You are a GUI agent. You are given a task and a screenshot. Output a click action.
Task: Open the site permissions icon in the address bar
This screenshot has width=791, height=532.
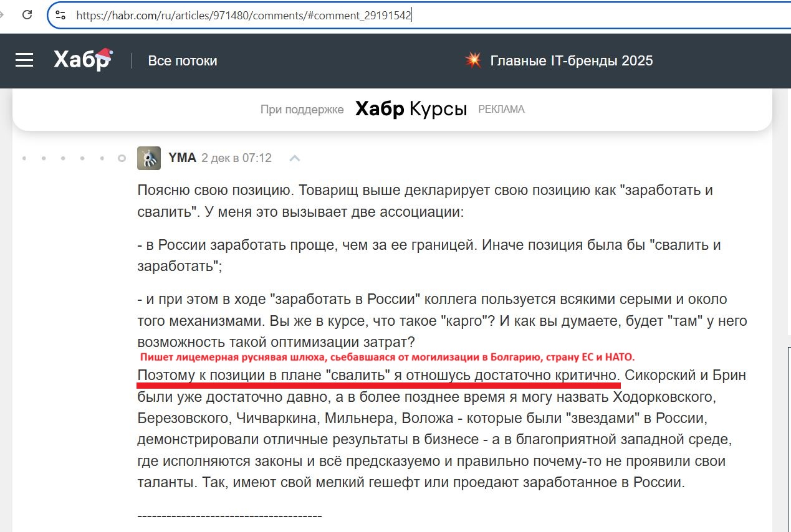pyautogui.click(x=61, y=14)
